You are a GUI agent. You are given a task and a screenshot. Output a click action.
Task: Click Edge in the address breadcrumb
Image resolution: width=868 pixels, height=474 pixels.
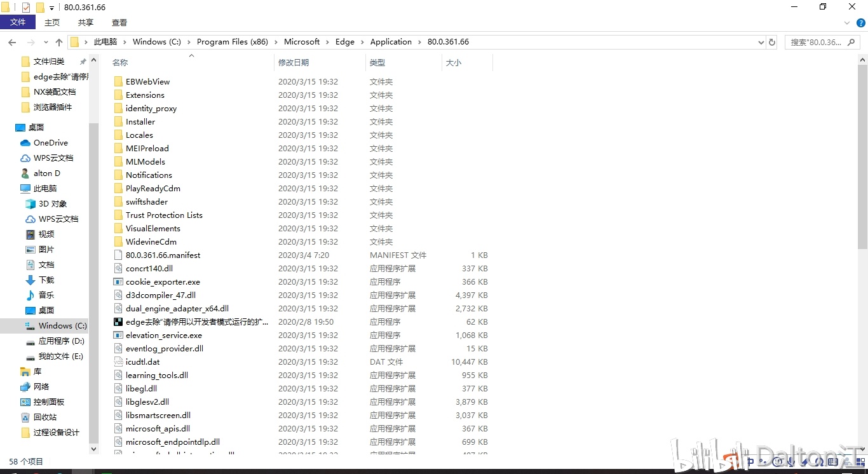tap(345, 42)
